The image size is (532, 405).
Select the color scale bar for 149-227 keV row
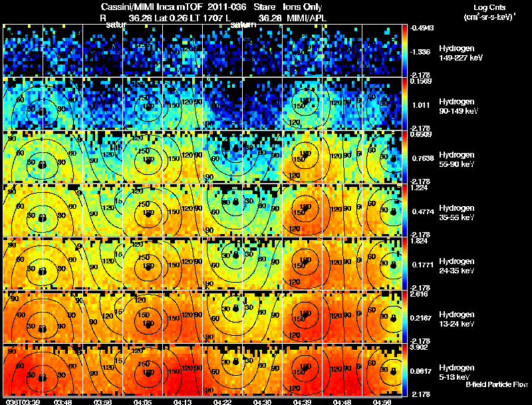click(x=404, y=51)
